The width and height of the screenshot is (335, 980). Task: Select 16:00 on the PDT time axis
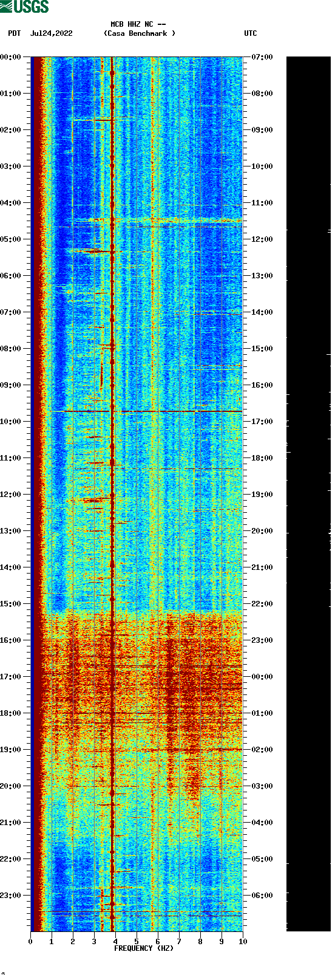pyautogui.click(x=11, y=640)
